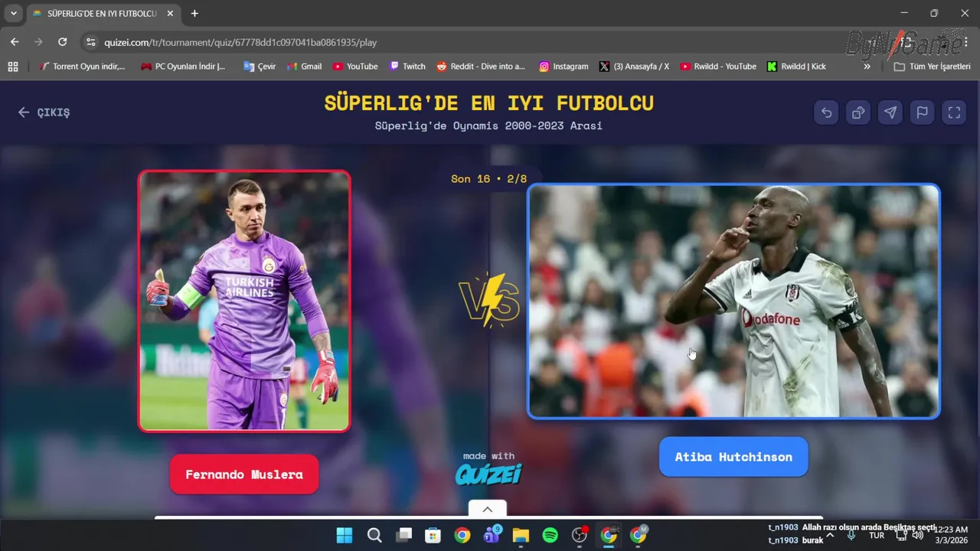This screenshot has height=551, width=980.
Task: Open the tab search dropdown arrow
Action: click(x=13, y=13)
